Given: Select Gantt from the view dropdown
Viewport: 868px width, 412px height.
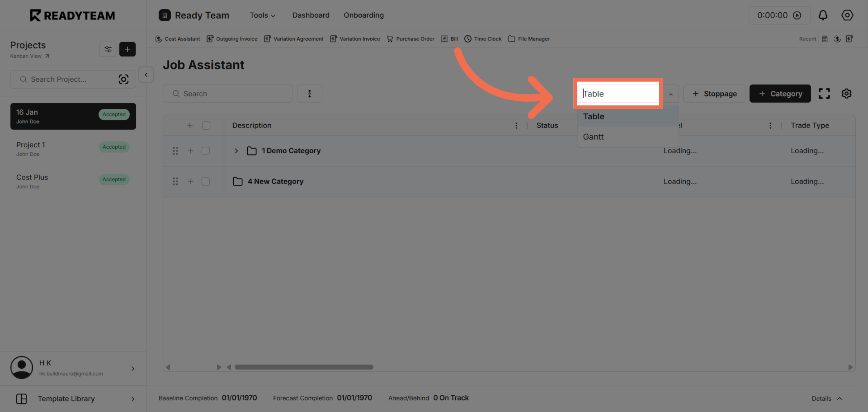Looking at the screenshot, I should click(593, 137).
